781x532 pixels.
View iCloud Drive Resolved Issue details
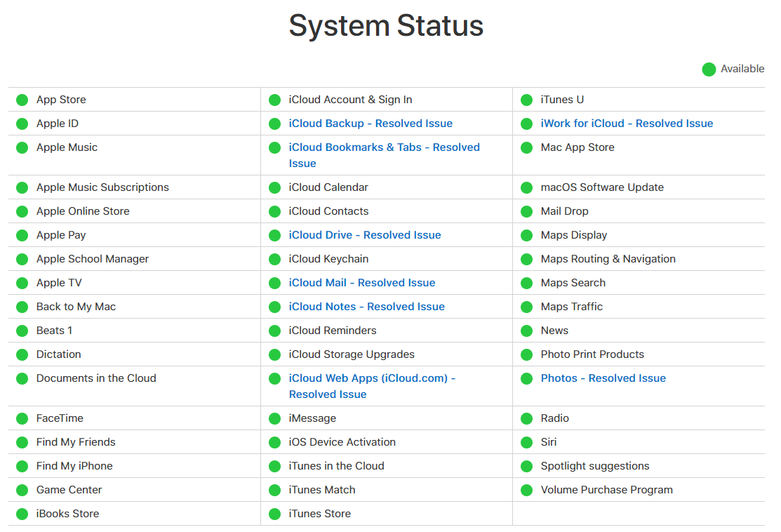365,235
